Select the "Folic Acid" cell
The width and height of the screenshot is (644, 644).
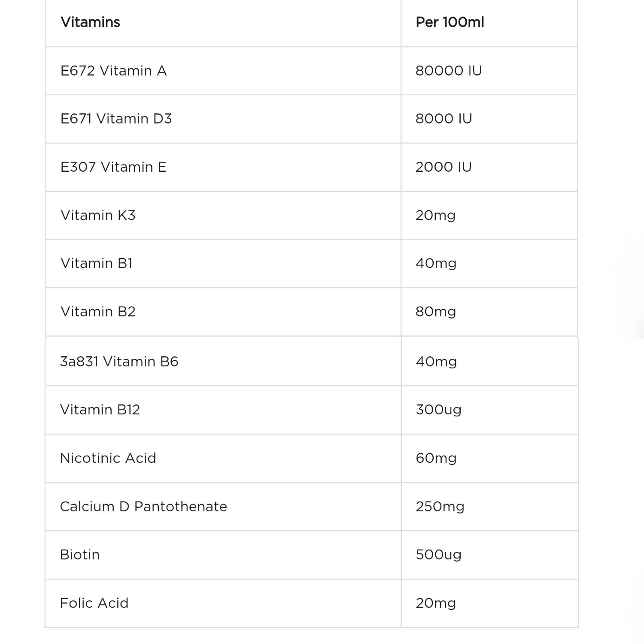point(94,603)
